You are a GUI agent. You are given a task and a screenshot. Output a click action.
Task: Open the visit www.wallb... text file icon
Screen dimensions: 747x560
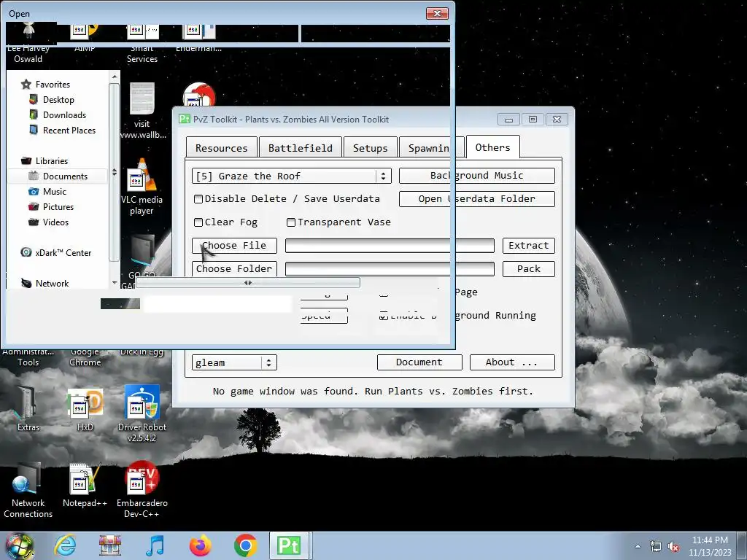pyautogui.click(x=142, y=111)
